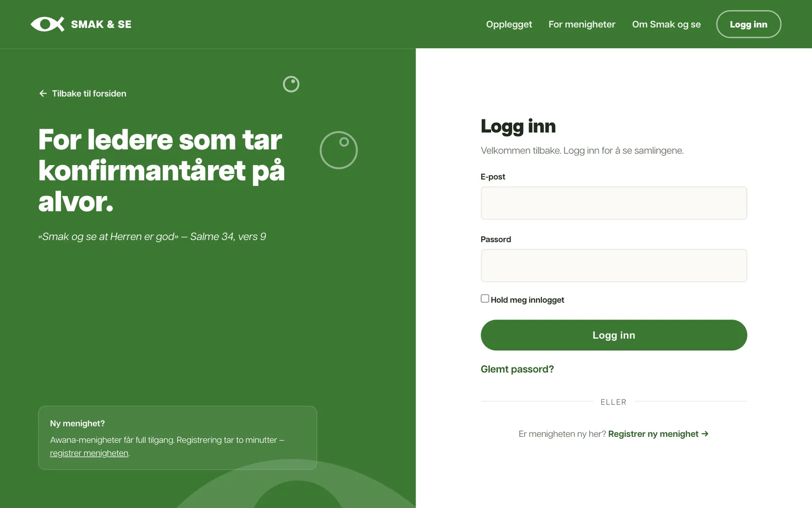Image resolution: width=812 pixels, height=508 pixels.
Task: Click the For ledere som tar headline
Action: point(161,170)
